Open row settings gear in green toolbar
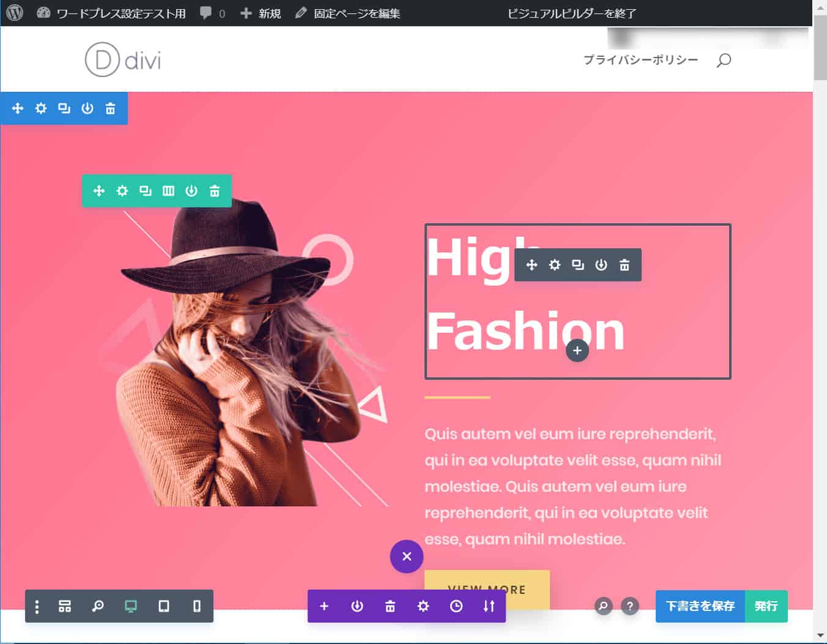This screenshot has height=644, width=827. 122,191
